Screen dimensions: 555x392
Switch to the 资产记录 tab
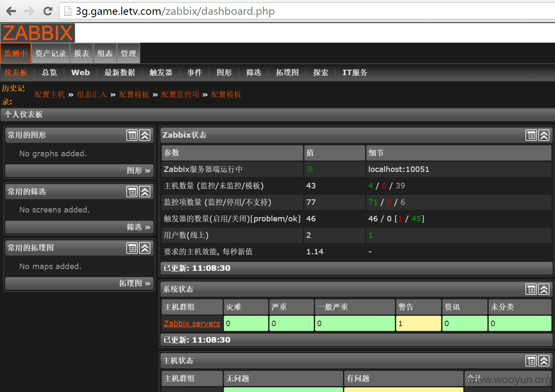click(51, 53)
